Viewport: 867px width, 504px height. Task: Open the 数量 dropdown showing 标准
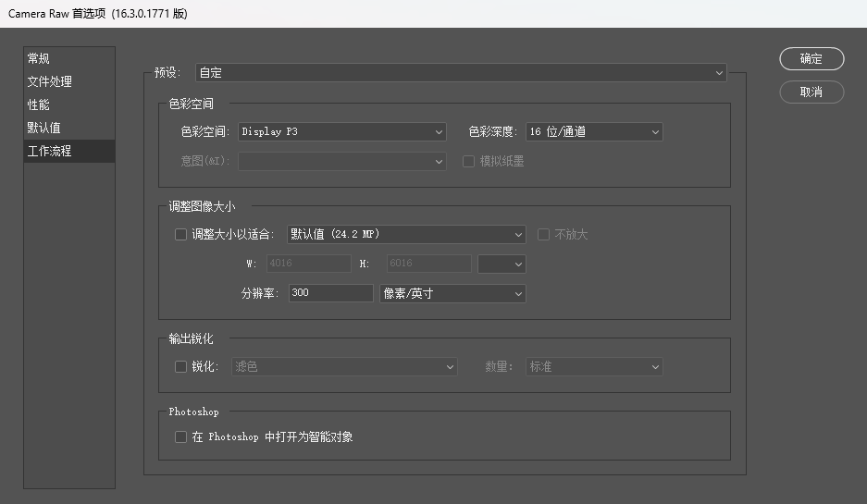click(x=594, y=366)
